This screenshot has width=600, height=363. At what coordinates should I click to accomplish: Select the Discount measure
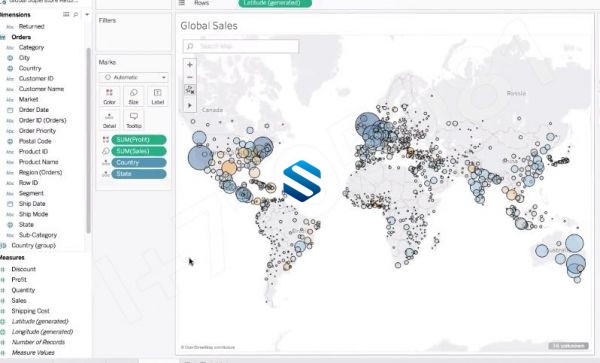coord(23,269)
